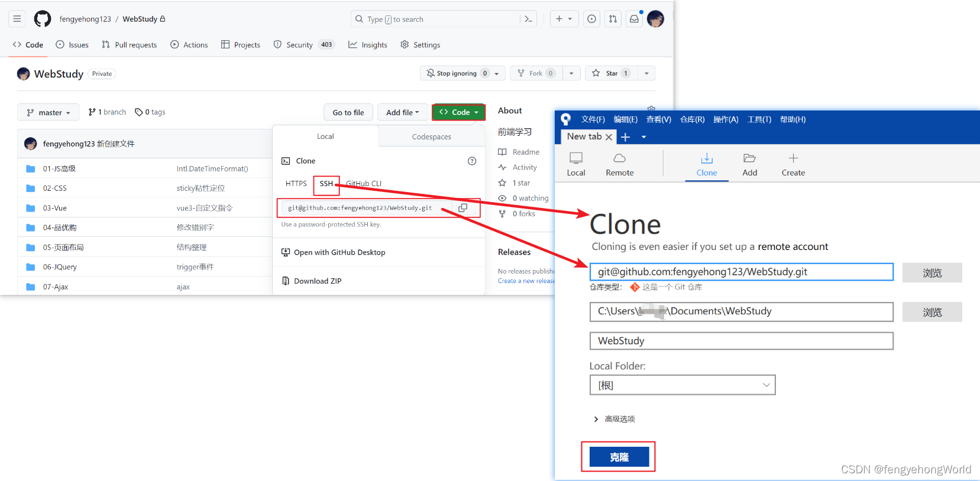Open the Stop ignoring notifications dropdown
The width and height of the screenshot is (980, 481).
click(x=462, y=73)
